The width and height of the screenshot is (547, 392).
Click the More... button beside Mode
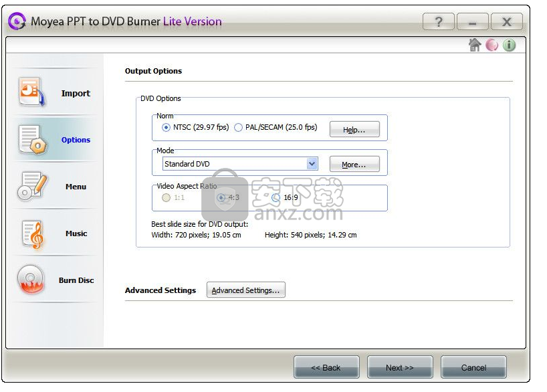(x=354, y=164)
